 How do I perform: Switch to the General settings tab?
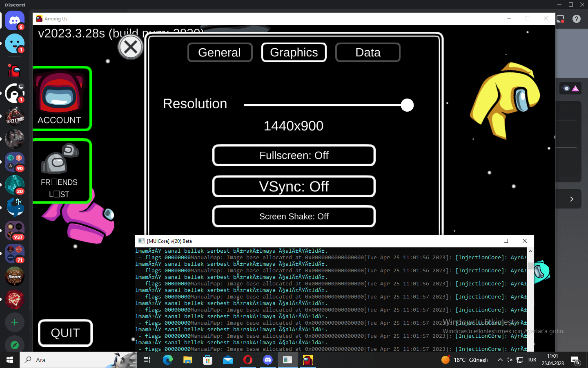tap(220, 52)
